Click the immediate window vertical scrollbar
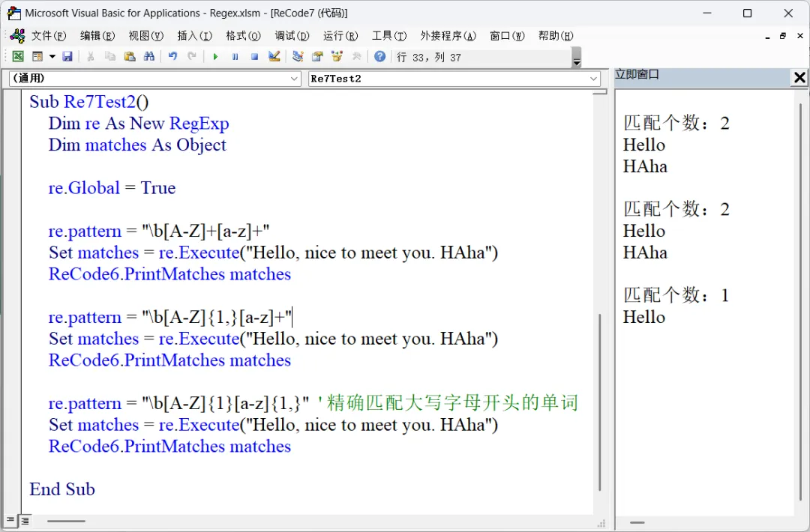 [801, 302]
